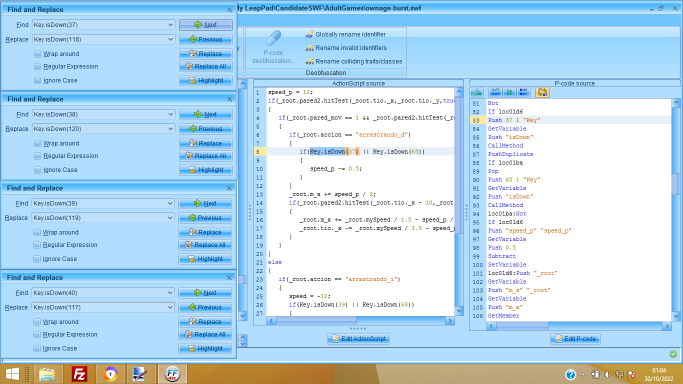Enable Wrap around in Key.isDown(38) panel
This screenshot has height=384, width=683.
coord(37,144)
